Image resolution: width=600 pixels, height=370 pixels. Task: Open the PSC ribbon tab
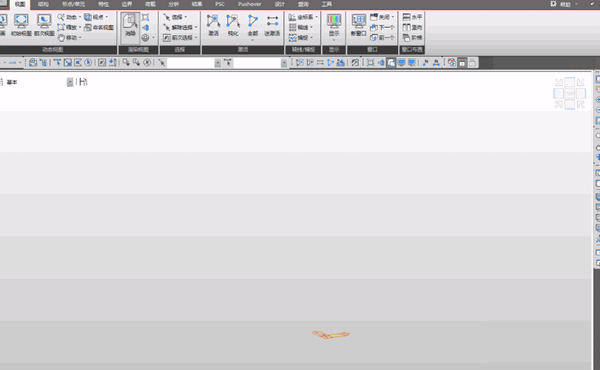click(x=220, y=4)
